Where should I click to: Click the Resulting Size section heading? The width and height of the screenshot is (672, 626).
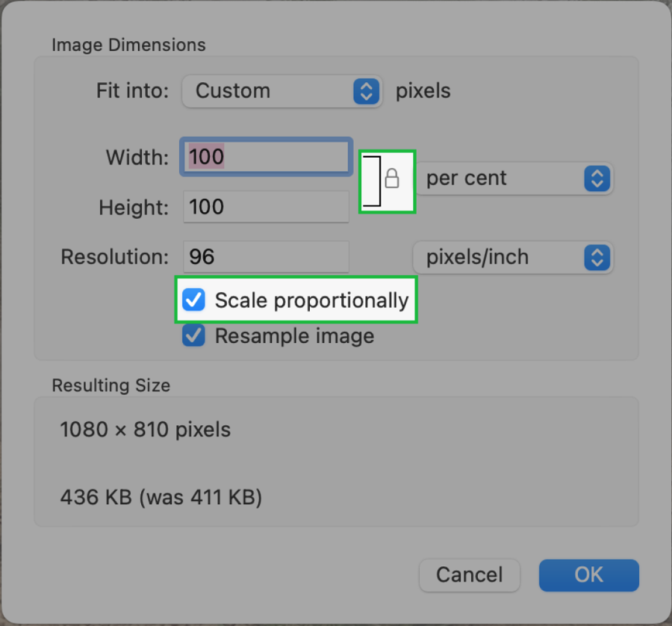point(111,385)
